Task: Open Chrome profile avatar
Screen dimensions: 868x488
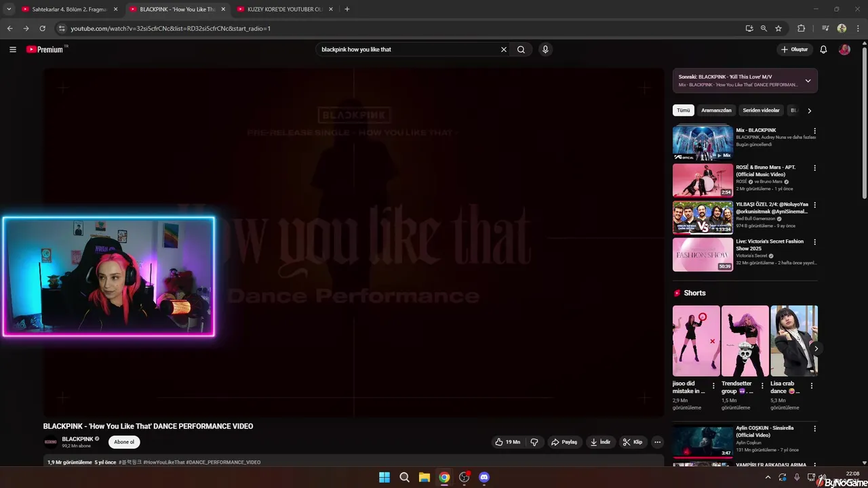Action: coord(842,28)
